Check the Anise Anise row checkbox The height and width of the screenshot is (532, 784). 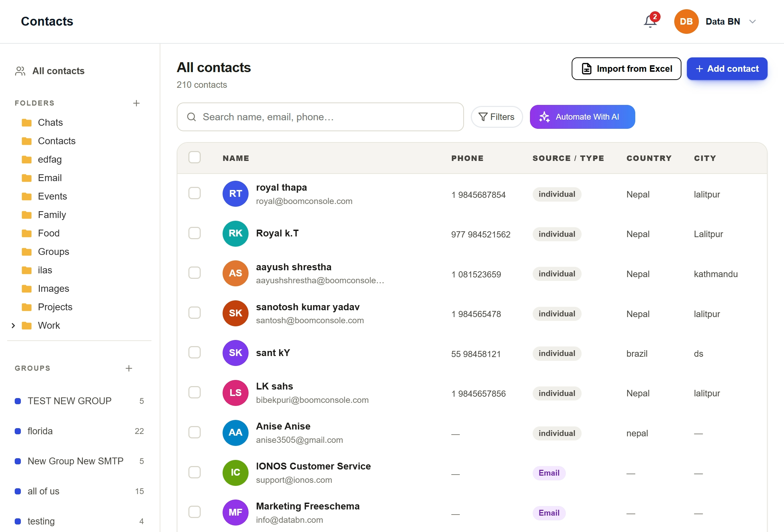tap(195, 432)
